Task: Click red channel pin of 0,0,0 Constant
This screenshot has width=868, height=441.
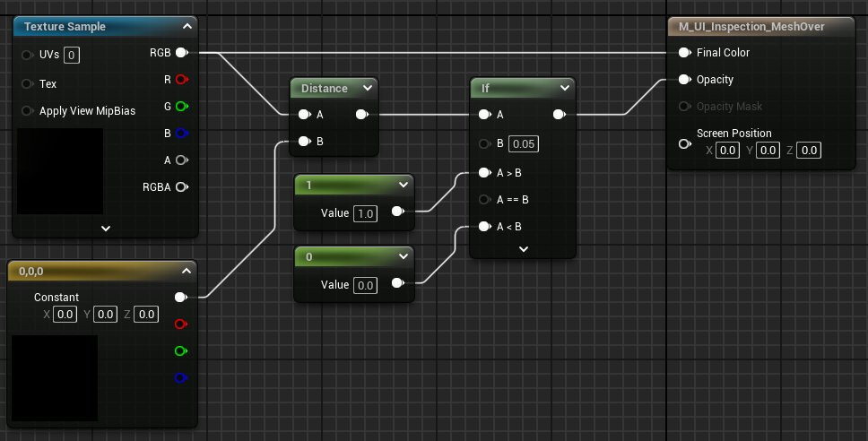Action: pyautogui.click(x=181, y=324)
